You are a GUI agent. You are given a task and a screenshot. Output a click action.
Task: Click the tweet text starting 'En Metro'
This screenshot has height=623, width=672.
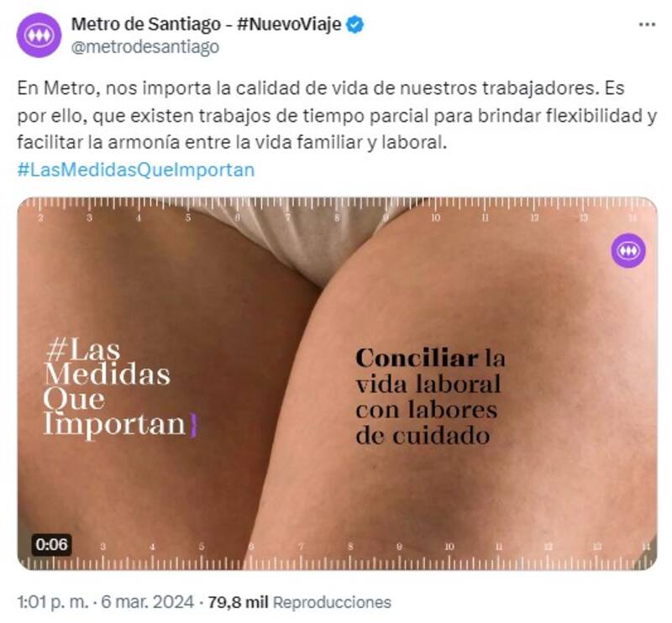337,115
